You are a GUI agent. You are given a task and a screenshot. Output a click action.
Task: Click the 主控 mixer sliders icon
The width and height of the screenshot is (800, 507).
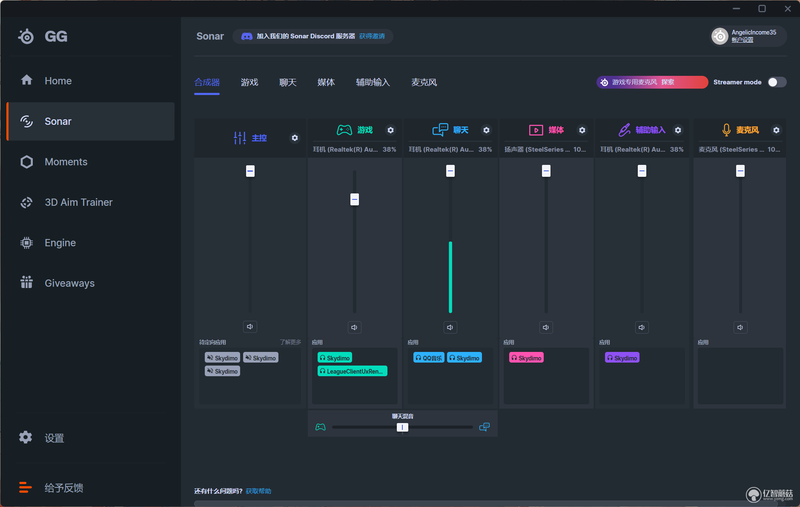[240, 138]
